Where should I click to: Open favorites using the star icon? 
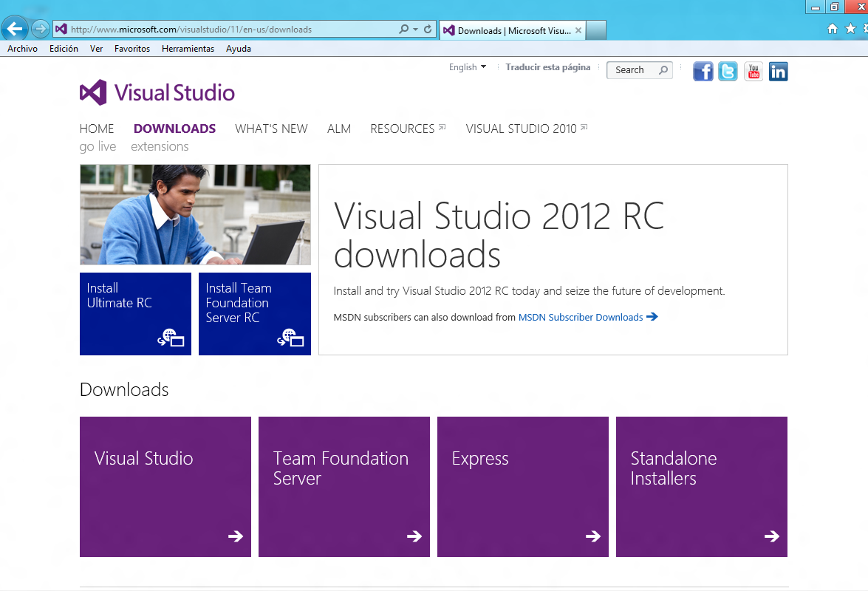coord(851,28)
